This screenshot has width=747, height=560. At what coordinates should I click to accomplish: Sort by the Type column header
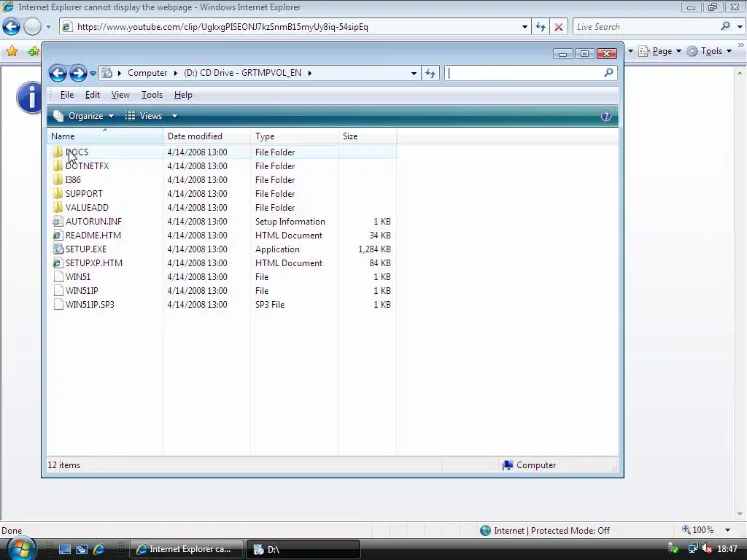click(x=294, y=136)
